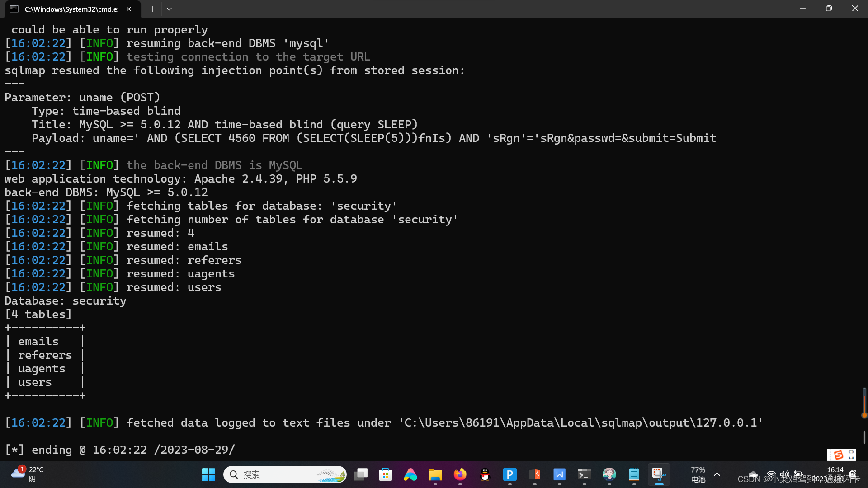Open Firefox from the taskbar

tap(460, 475)
